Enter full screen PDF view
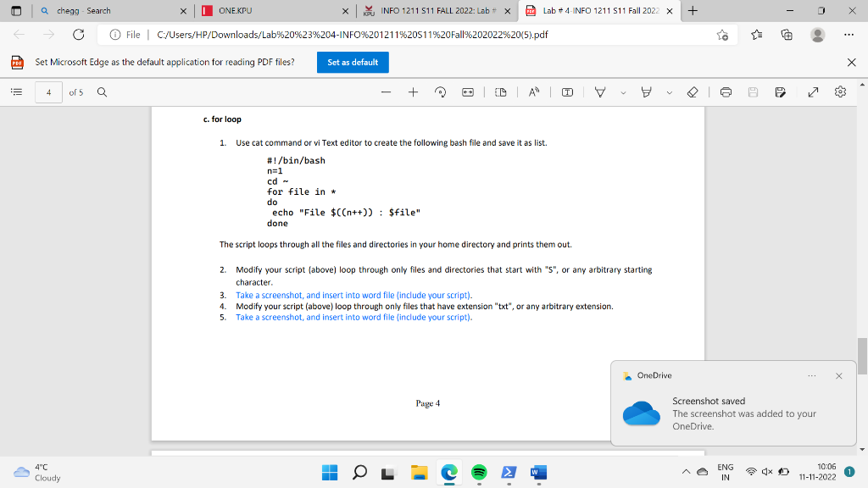The image size is (868, 488). (812, 92)
